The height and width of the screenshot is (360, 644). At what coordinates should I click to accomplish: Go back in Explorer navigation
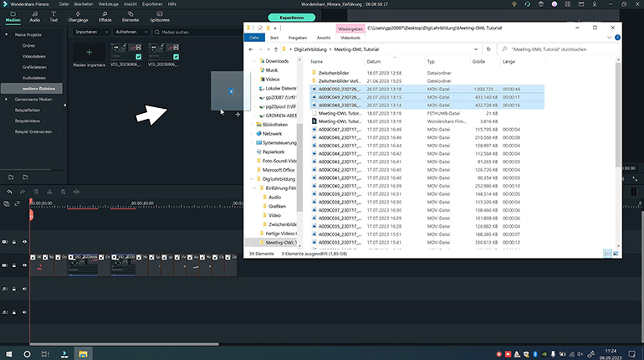251,49
